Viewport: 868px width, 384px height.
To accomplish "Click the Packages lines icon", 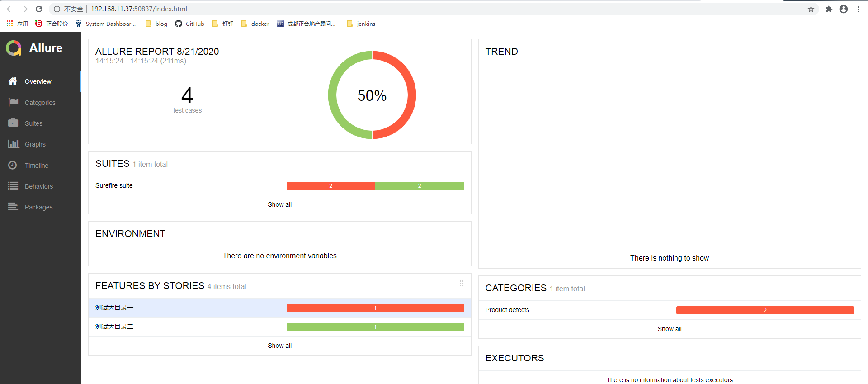I will coord(13,207).
